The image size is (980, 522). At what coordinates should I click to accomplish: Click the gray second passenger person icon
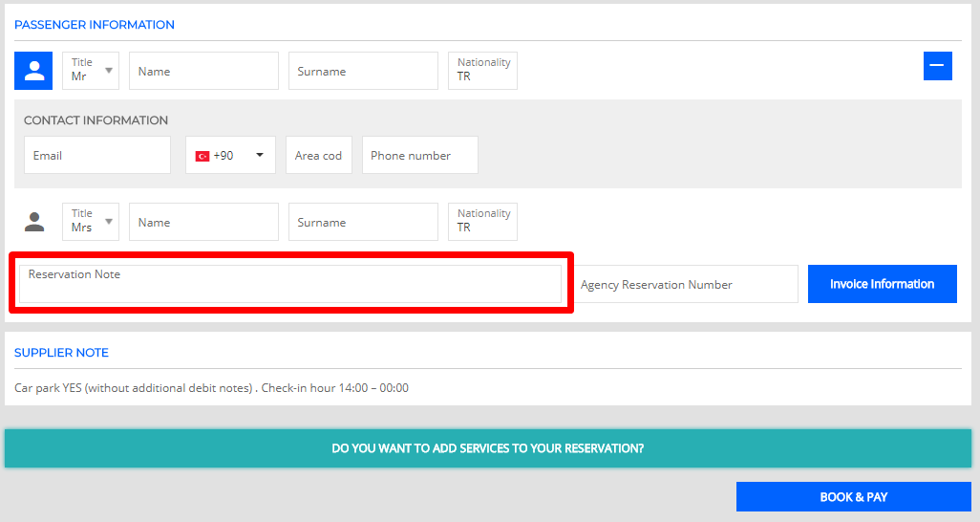[x=34, y=222]
